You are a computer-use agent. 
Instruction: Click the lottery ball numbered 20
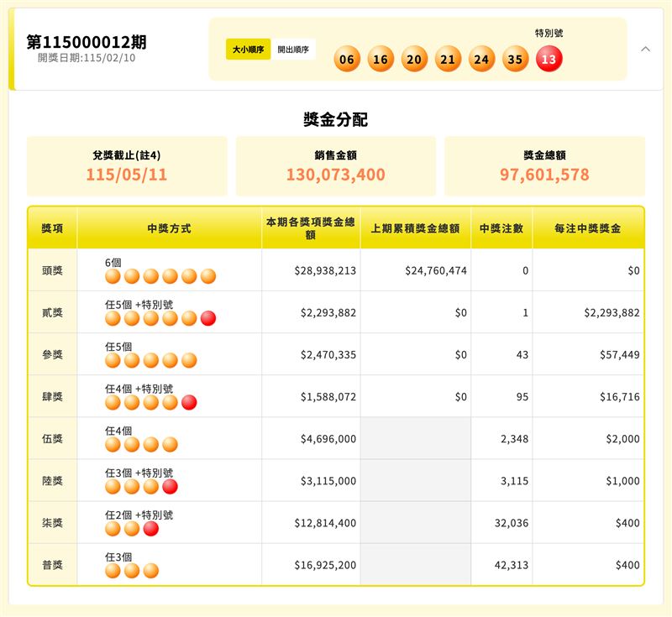pyautogui.click(x=414, y=60)
